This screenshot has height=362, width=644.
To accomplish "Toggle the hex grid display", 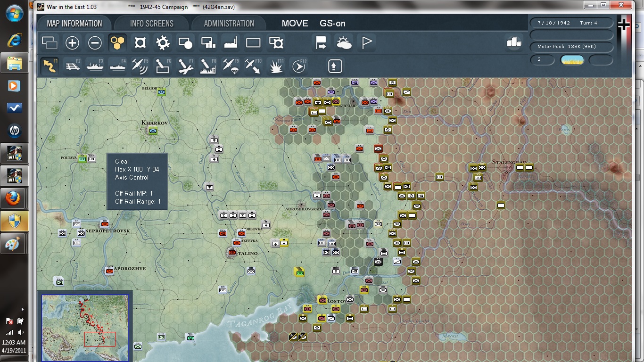I will click(117, 43).
